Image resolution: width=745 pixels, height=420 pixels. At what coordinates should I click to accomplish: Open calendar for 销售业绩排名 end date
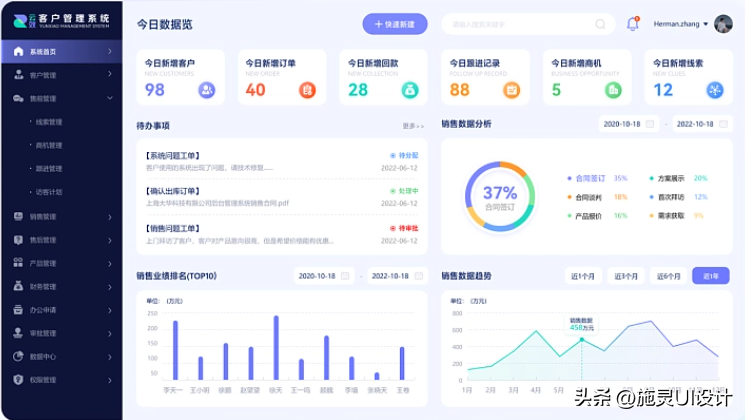(x=419, y=276)
